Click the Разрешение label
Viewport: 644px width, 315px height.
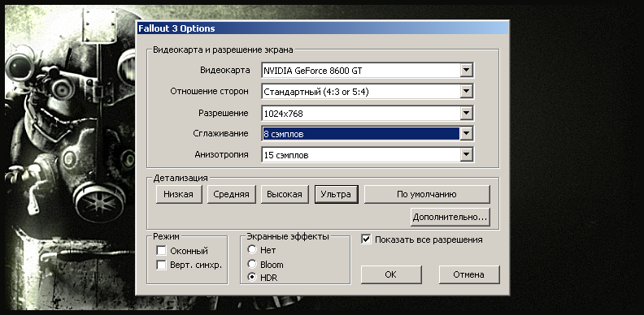pos(224,113)
